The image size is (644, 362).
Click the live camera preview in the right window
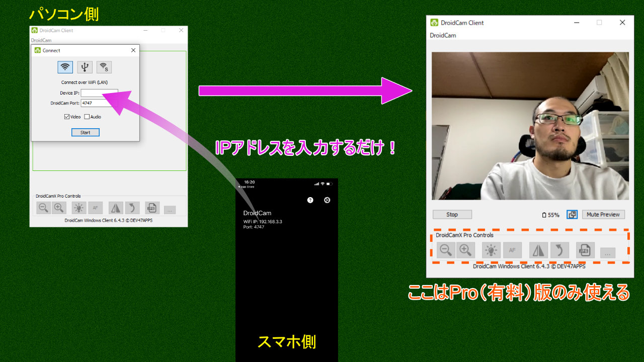(x=530, y=126)
